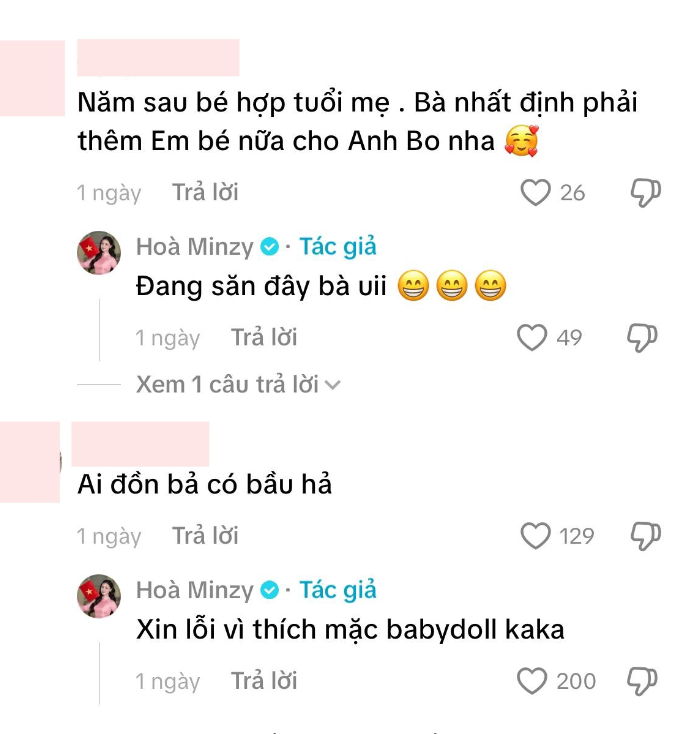Image resolution: width=698 pixels, height=734 pixels.
Task: Dislike Hoà Minzy's reply with 49 likes
Action: pos(642,338)
